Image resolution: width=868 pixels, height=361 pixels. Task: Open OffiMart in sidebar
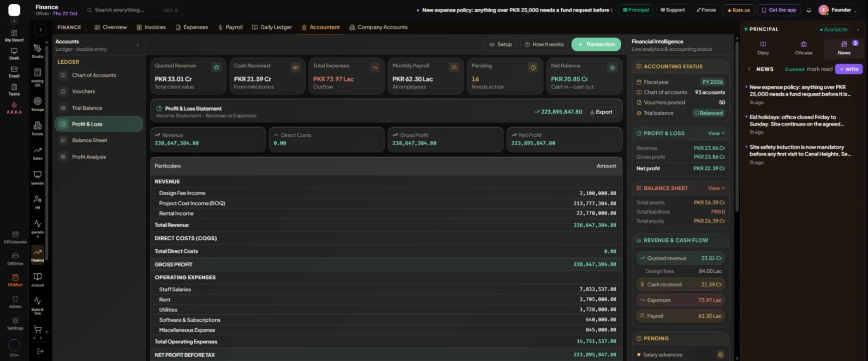coord(15,280)
